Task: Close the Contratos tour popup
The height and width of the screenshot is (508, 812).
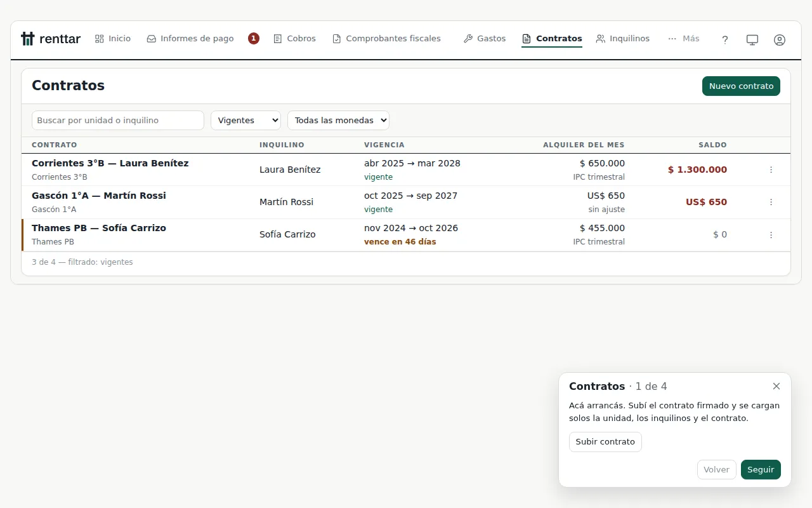Action: (776, 386)
